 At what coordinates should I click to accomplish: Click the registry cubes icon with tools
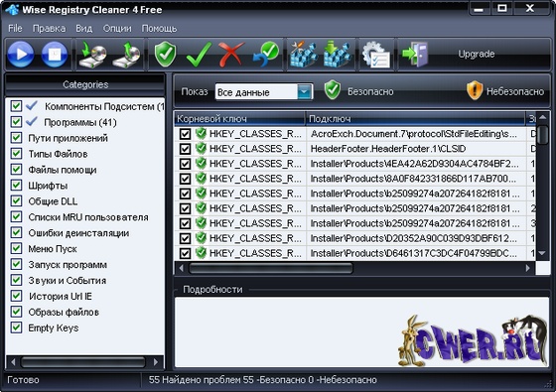click(x=303, y=55)
